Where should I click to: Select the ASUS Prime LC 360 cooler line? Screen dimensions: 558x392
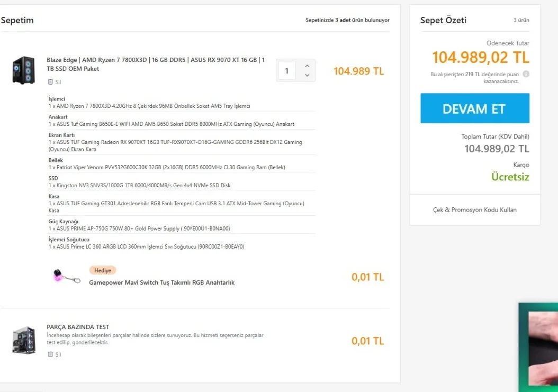(x=146, y=247)
